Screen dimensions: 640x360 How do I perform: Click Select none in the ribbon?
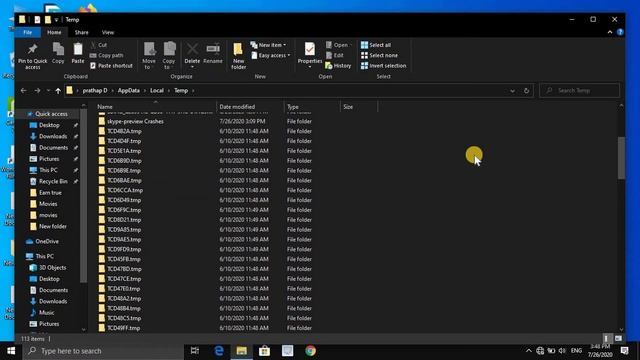pos(379,55)
